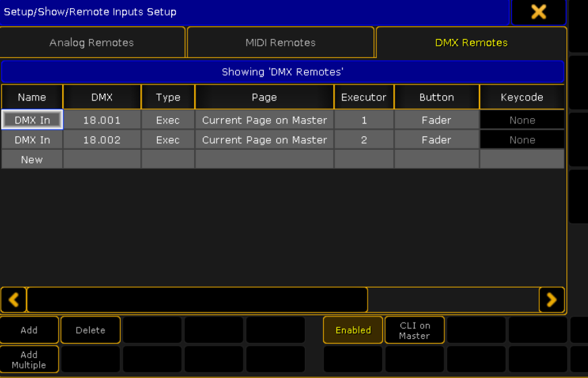Click the left scroll arrow icon
This screenshot has height=378, width=588.
coord(14,300)
